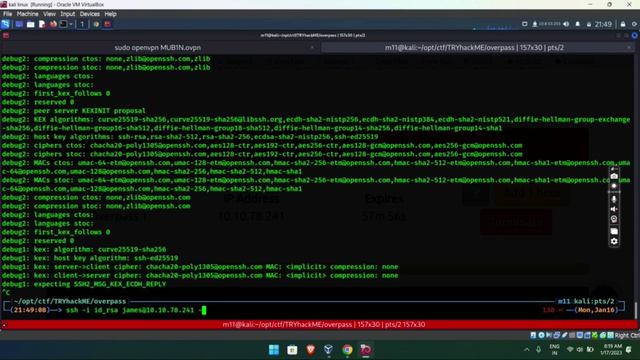640x360 pixels.
Task: Click the Wi-Fi icon in Windows tray
Action: 570,350
